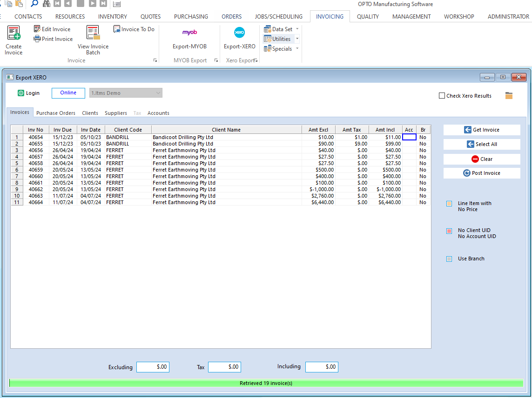Click the Select All button

pos(482,144)
